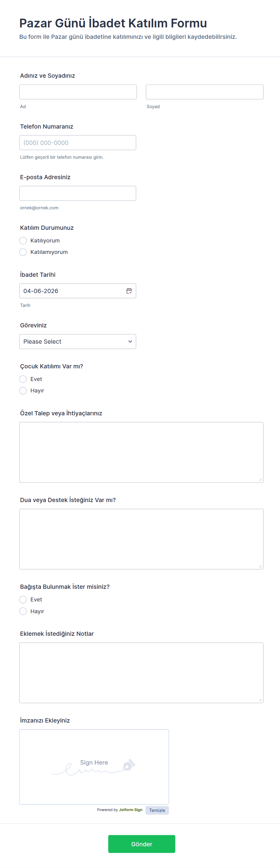Select Evet for Bağışta Bulunmak
Viewport: 280px width, 868px height.
[23, 599]
